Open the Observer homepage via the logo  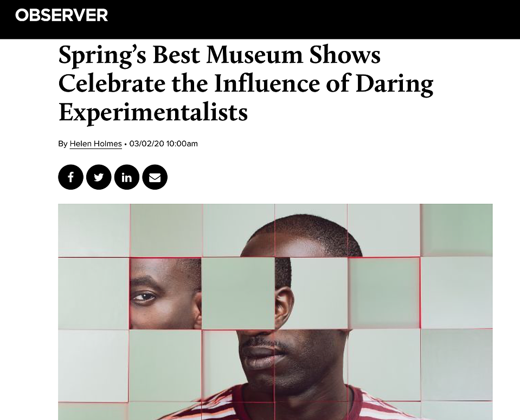click(x=62, y=15)
